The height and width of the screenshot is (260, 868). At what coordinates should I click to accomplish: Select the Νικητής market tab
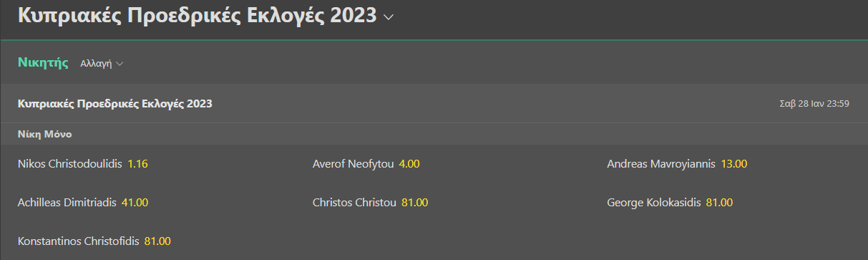pos(43,62)
